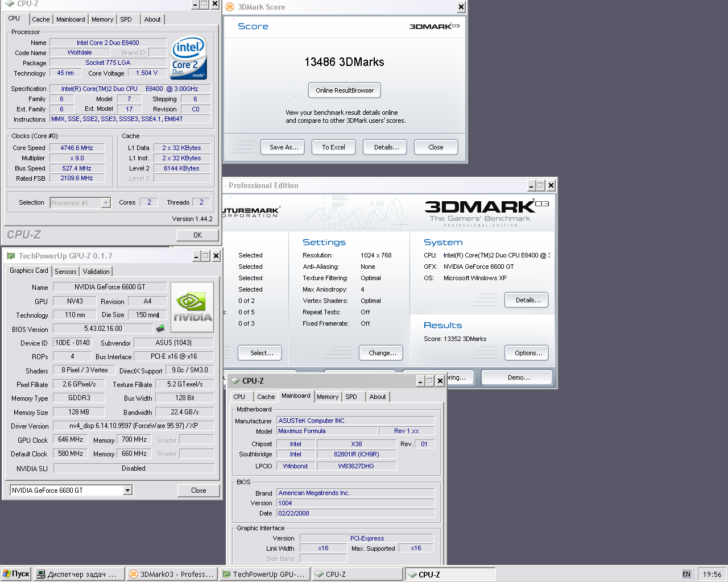The image size is (728, 582).
Task: Click Change under 3DMark03 Settings
Action: point(381,353)
